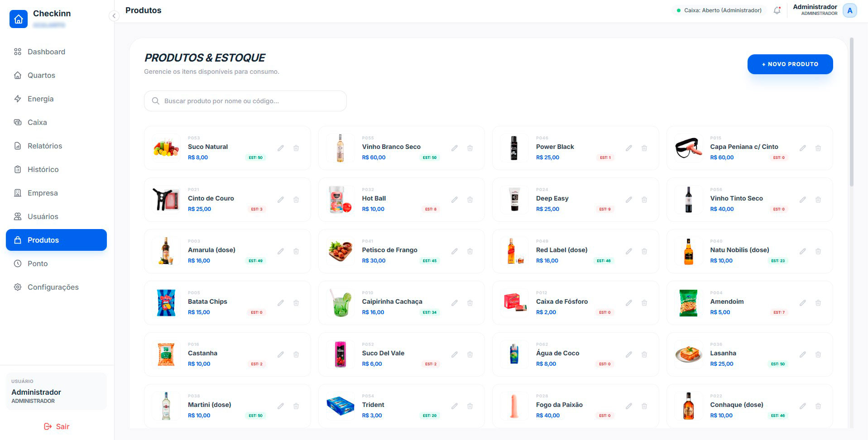Image resolution: width=868 pixels, height=440 pixels.
Task: Delete the Vinho Branco Seco product
Action: click(x=470, y=148)
